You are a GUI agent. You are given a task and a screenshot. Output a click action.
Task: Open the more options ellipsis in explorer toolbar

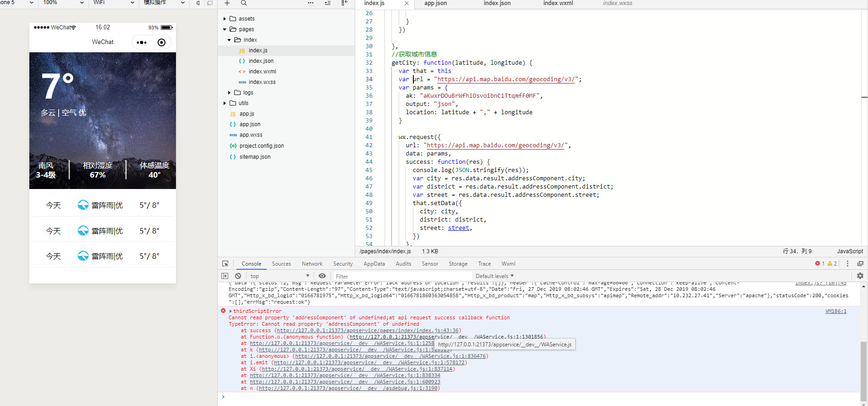tap(311, 3)
